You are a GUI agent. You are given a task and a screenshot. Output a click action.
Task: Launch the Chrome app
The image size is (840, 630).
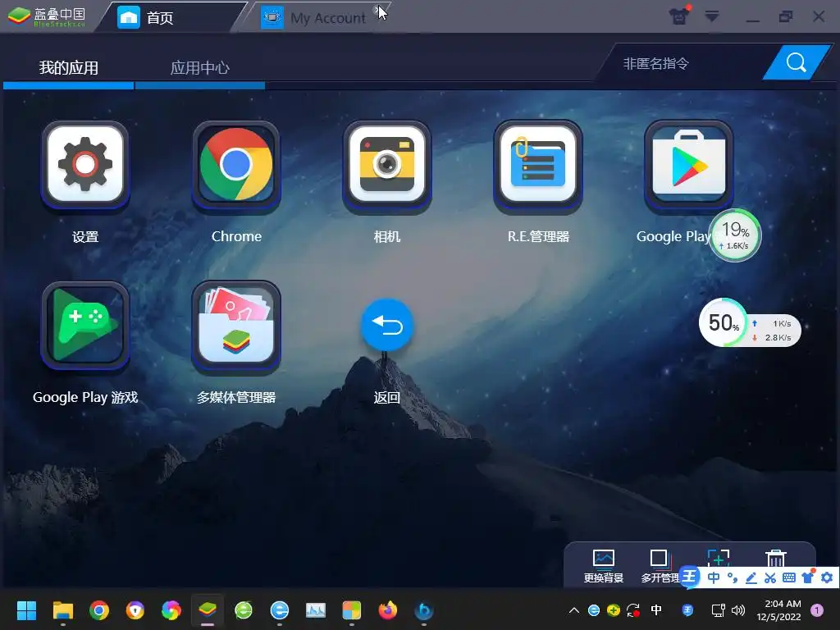236,164
